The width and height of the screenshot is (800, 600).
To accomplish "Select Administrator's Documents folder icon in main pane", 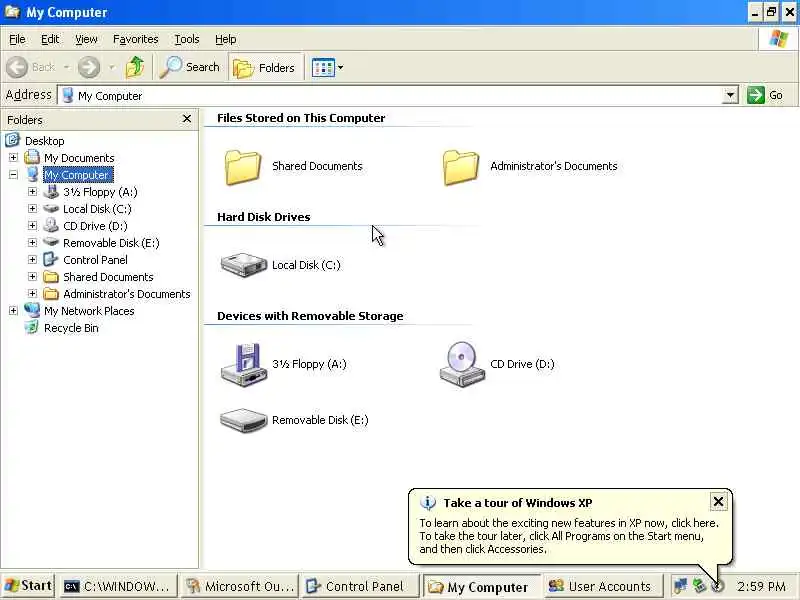I will coord(461,166).
